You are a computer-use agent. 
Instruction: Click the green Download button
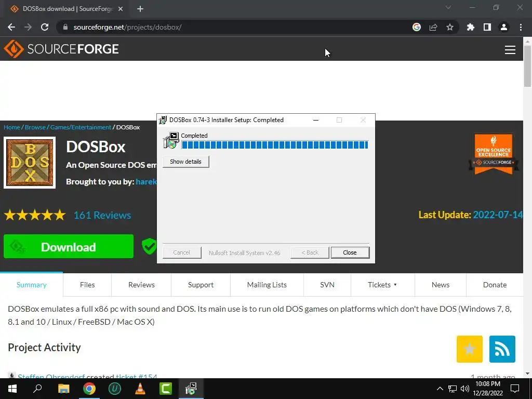(x=69, y=247)
